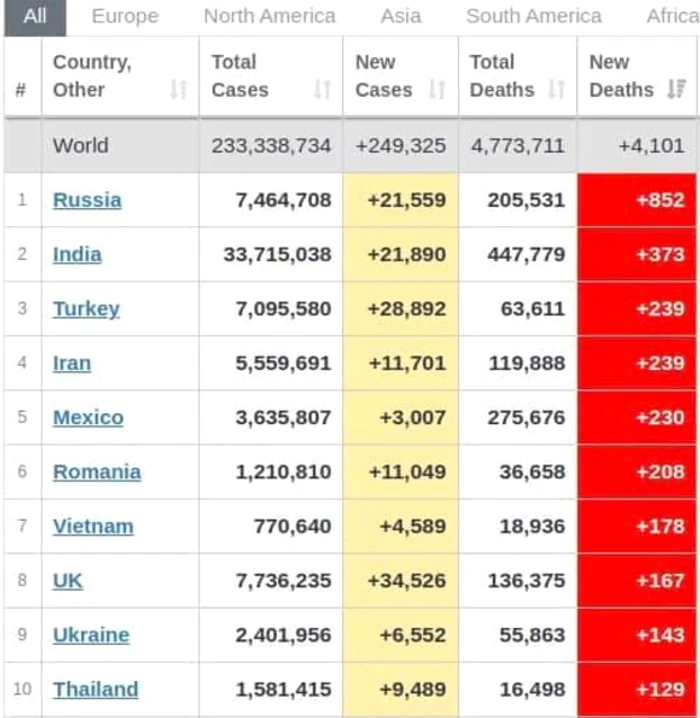Screen dimensions: 700x718
Task: Open the Iran country link
Action: point(72,363)
